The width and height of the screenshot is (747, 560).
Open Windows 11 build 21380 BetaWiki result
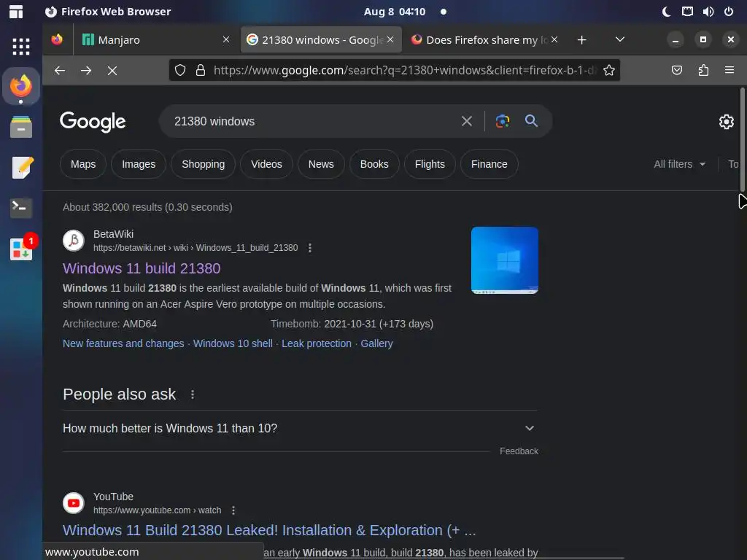pyautogui.click(x=142, y=268)
